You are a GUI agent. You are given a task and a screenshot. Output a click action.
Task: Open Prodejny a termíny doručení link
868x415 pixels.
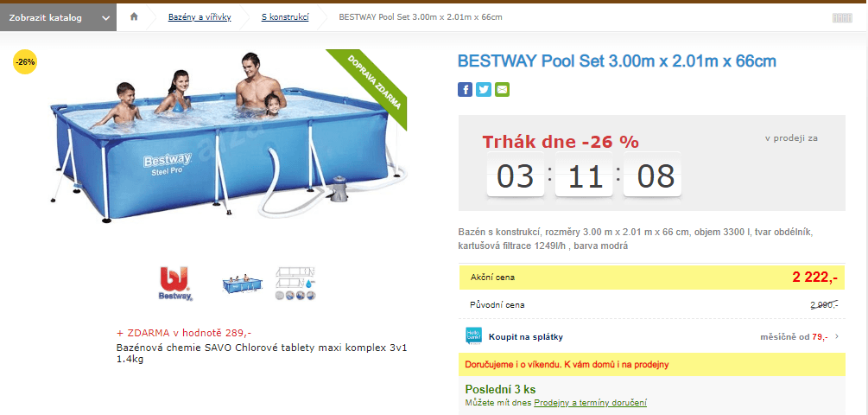click(590, 403)
